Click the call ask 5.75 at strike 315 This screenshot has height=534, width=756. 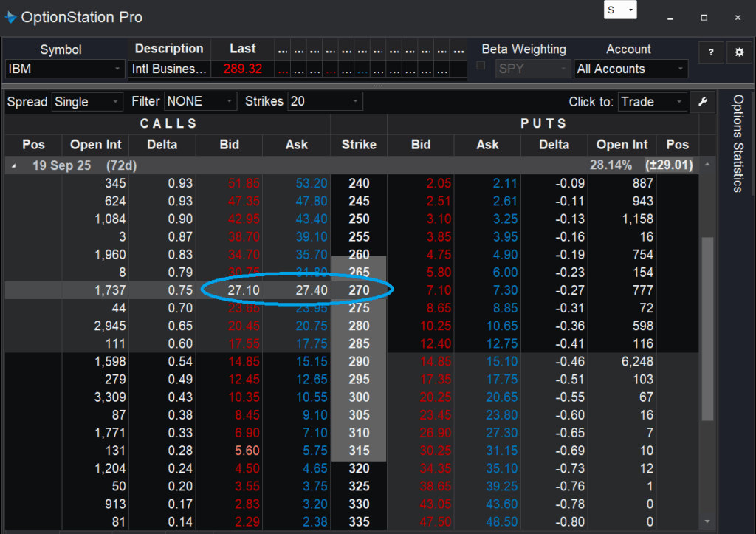[315, 451]
